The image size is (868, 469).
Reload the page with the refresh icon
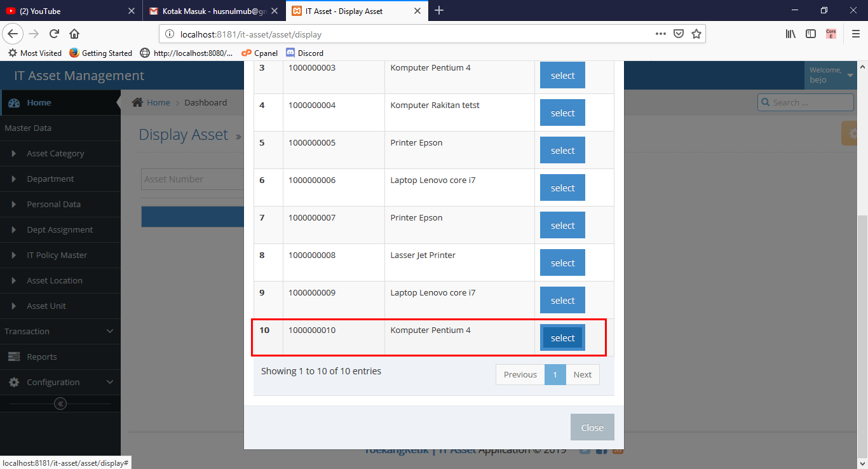[x=54, y=34]
